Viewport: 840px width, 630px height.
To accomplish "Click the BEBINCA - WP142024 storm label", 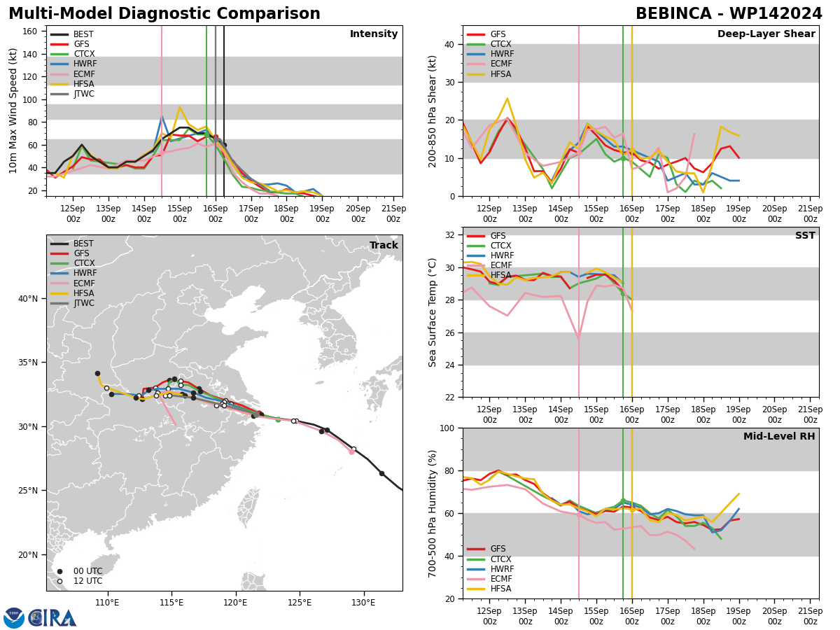I will point(729,14).
